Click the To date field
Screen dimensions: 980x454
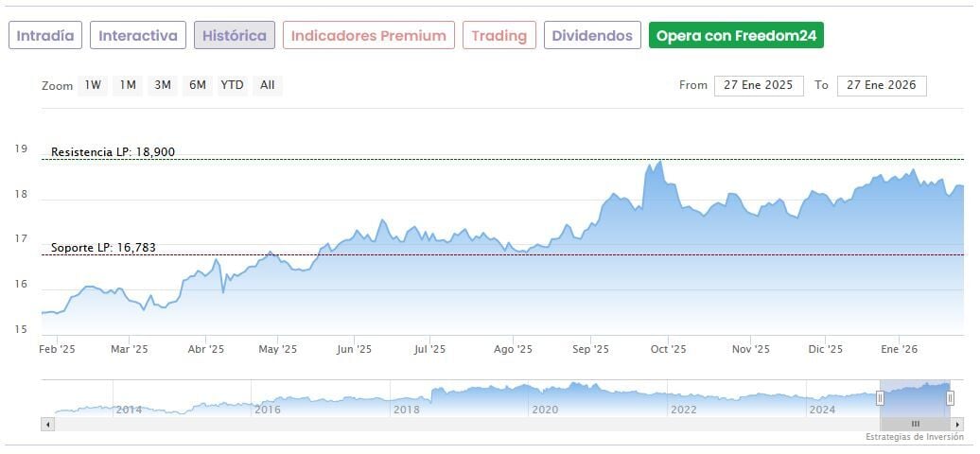[x=882, y=85]
